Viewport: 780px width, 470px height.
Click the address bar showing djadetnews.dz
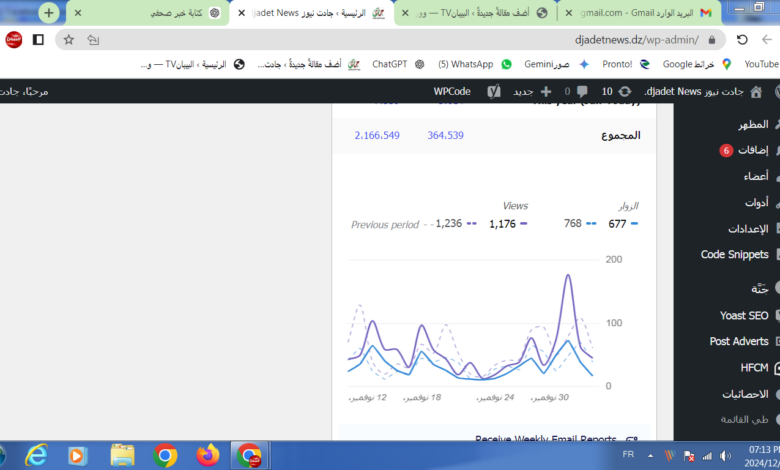(400, 40)
